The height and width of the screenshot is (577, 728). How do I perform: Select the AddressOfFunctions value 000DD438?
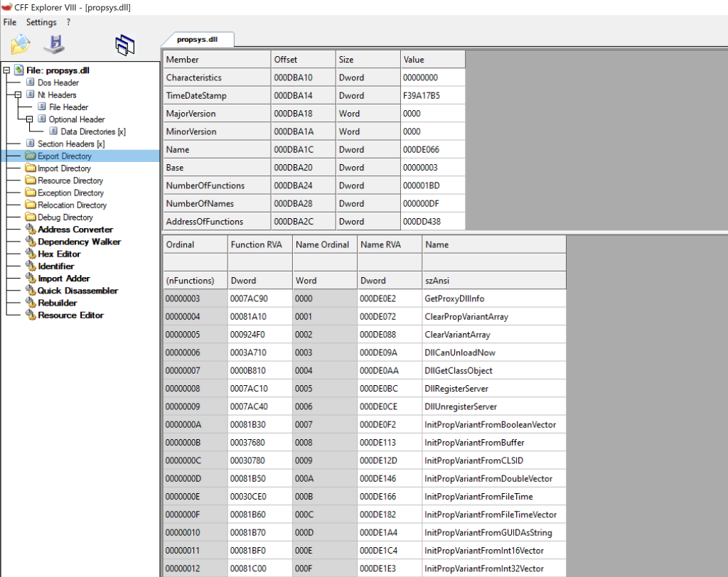[x=433, y=222]
